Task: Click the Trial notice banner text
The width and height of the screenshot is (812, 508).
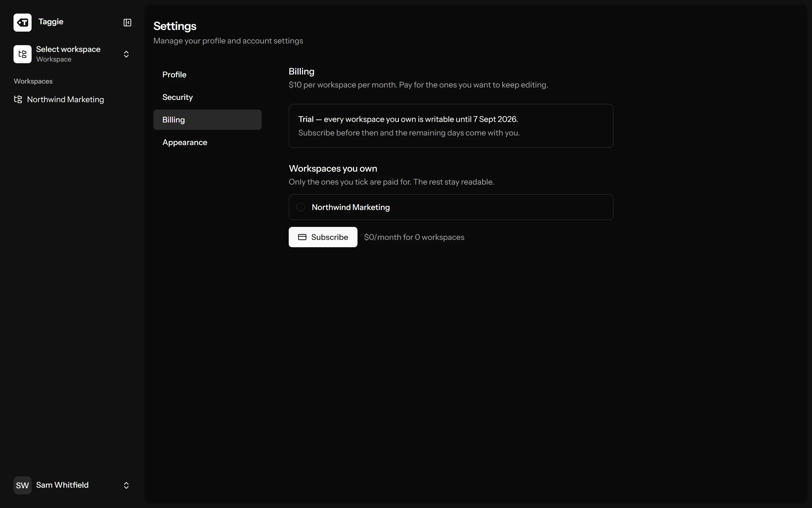Action: 408,119
